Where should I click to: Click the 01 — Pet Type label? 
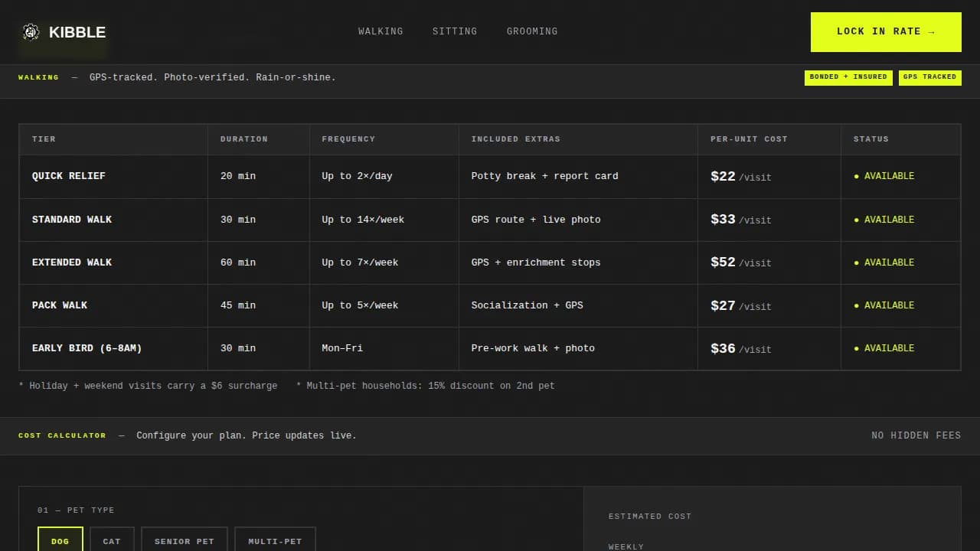tap(76, 510)
